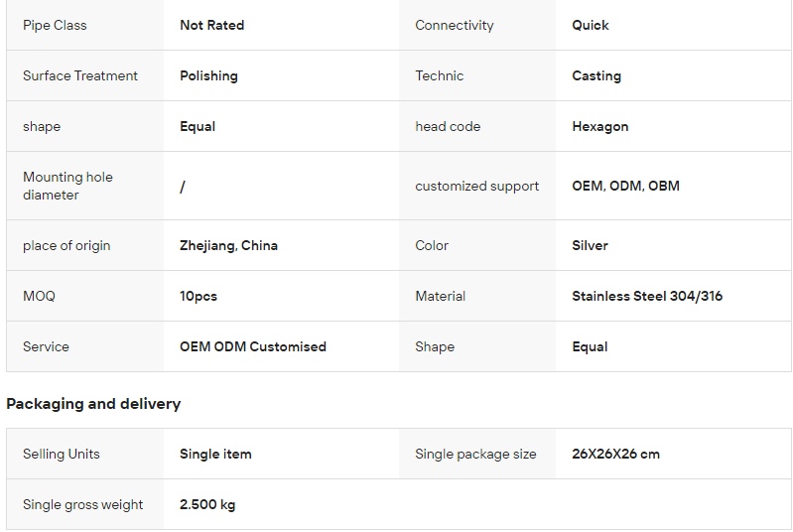Click the "Technic" attribute label
Screen dimensions: 793x532
(439, 75)
